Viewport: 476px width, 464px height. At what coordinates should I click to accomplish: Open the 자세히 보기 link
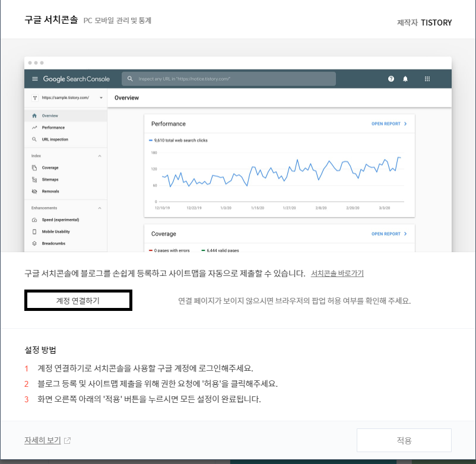(x=43, y=440)
